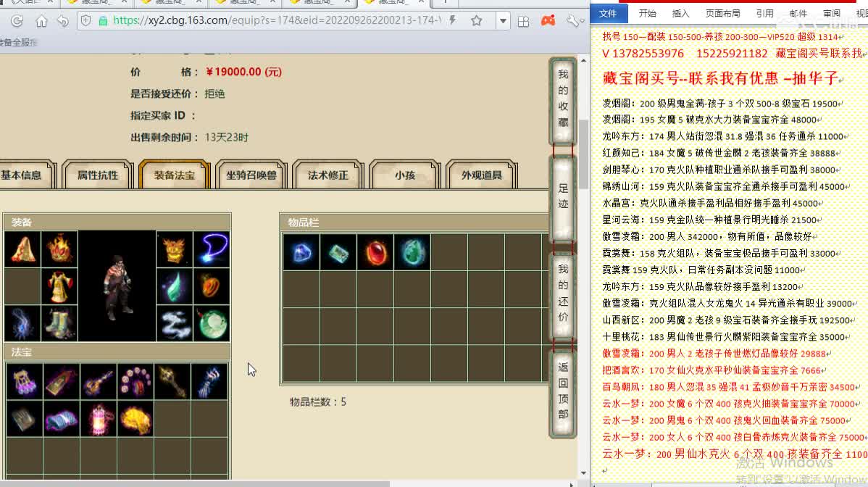Image resolution: width=868 pixels, height=487 pixels.
Task: Open the 法术修正 tab
Action: (x=327, y=175)
